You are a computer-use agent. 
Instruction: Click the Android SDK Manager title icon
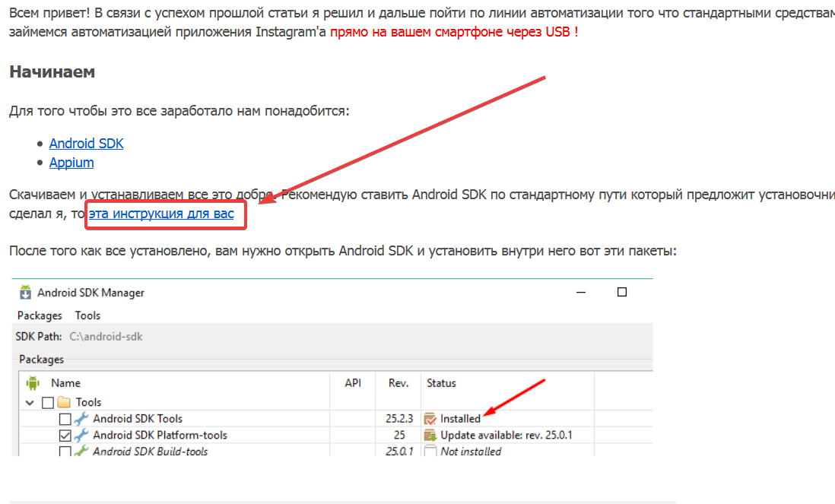click(x=25, y=293)
